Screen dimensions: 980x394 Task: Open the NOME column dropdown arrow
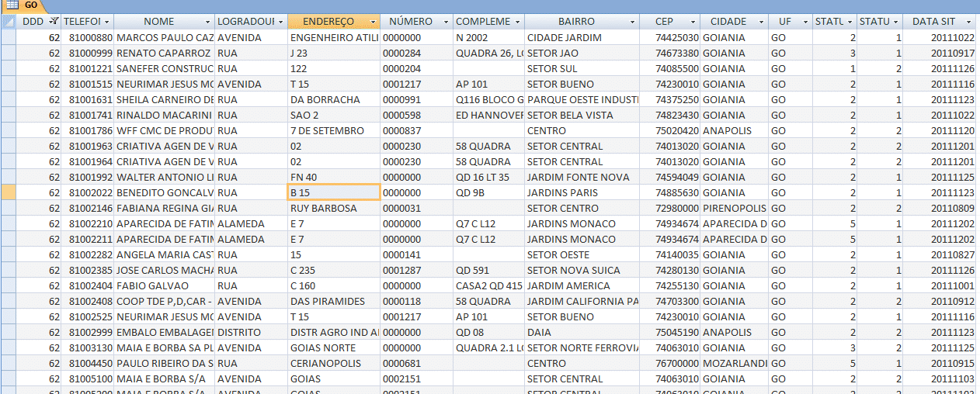click(207, 22)
